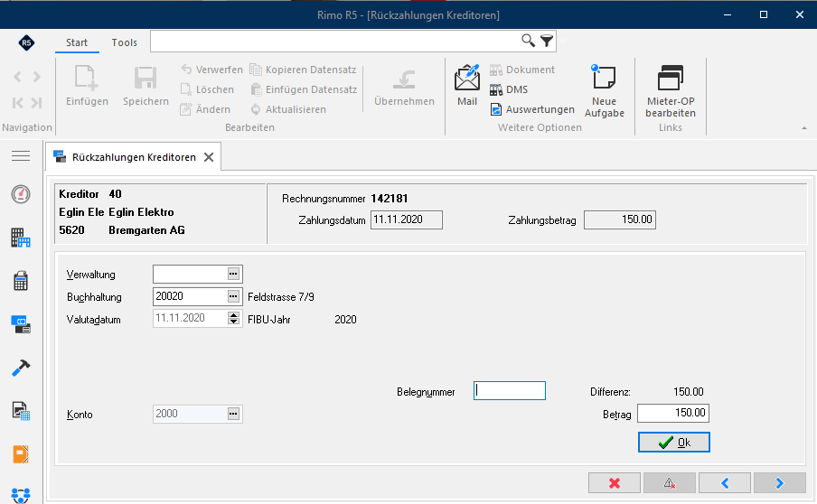Jump to last record arrow
Screen dimensions: 817x504
pyautogui.click(x=36, y=103)
